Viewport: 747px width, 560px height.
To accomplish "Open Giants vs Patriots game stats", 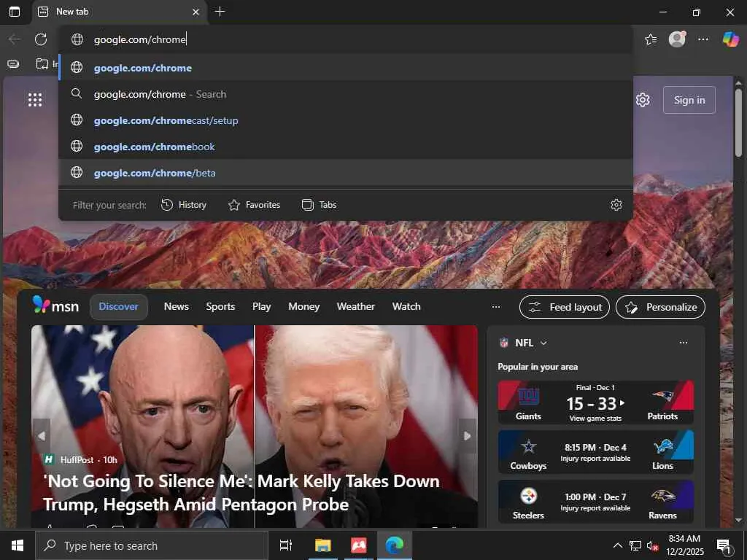I will 595,402.
